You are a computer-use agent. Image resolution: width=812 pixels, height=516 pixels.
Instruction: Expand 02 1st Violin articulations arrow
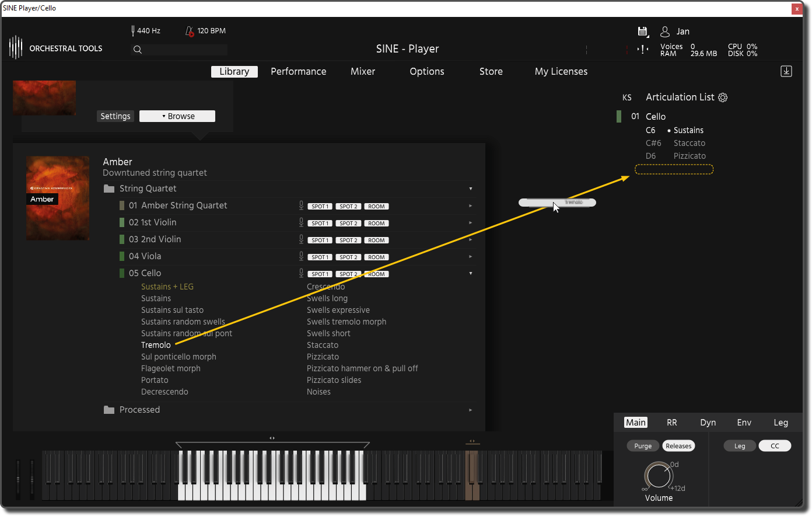click(x=471, y=222)
